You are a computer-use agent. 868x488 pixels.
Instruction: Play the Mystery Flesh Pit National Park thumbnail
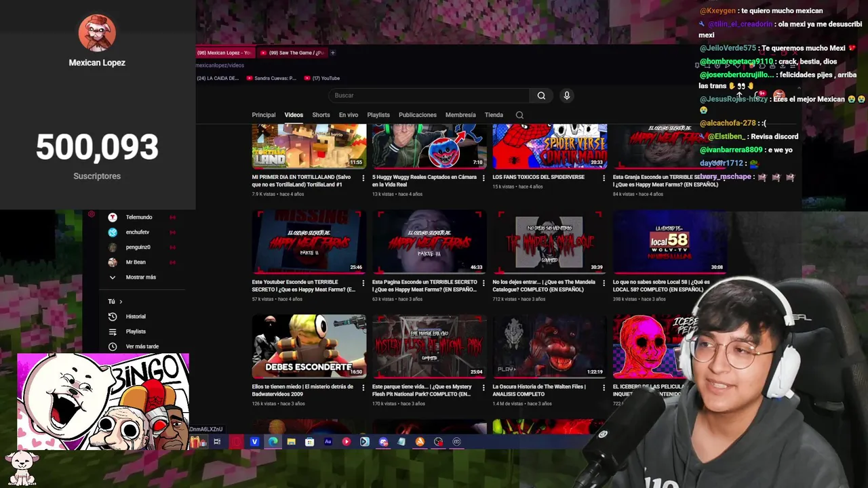pyautogui.click(x=429, y=346)
